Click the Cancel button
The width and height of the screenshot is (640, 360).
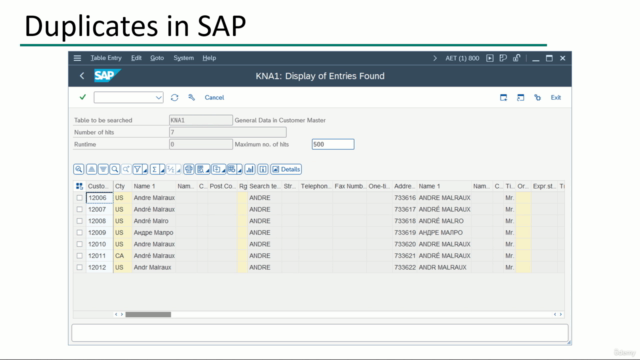(214, 98)
